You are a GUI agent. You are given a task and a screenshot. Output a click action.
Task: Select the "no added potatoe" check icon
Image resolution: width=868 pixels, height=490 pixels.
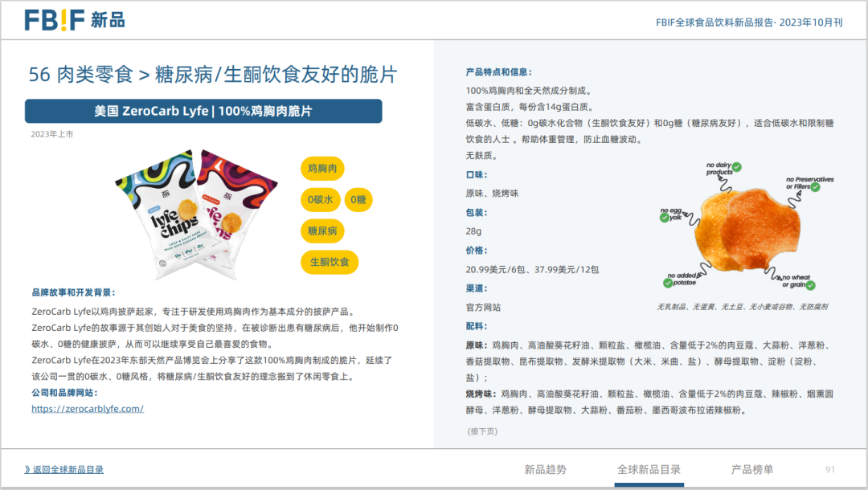[668, 282]
